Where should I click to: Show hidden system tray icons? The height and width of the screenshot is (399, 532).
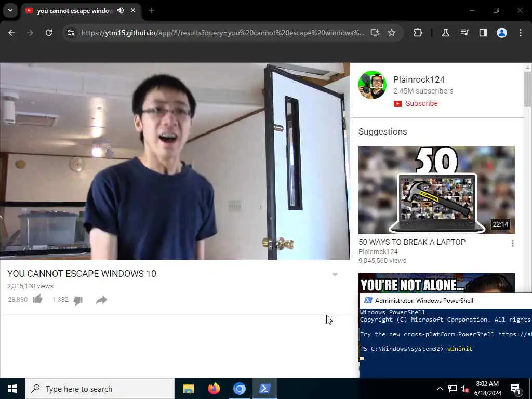[440, 389]
